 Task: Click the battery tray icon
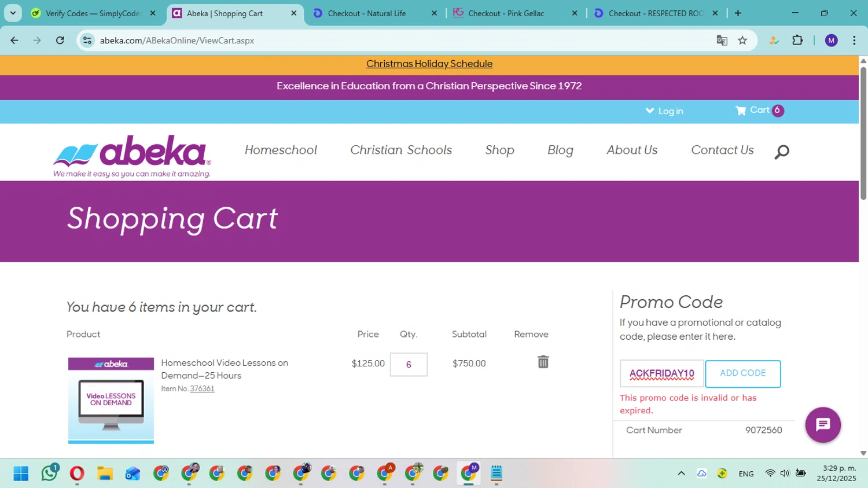pos(801,474)
